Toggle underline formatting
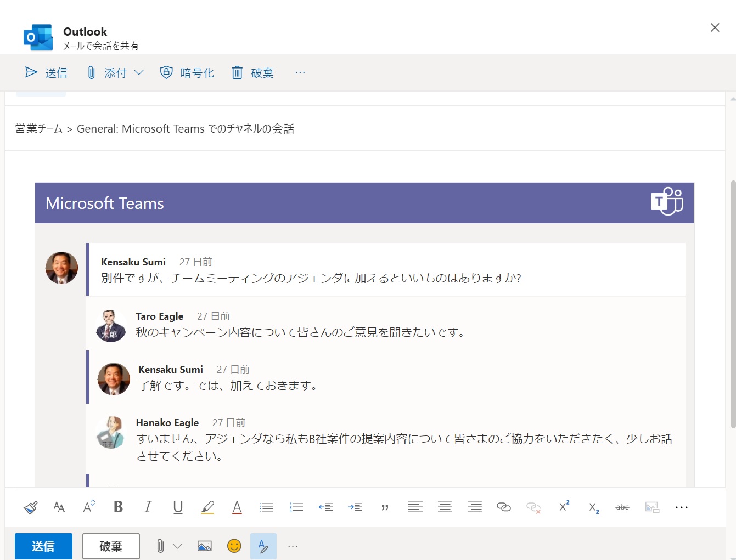This screenshot has height=560, width=736. point(178,507)
